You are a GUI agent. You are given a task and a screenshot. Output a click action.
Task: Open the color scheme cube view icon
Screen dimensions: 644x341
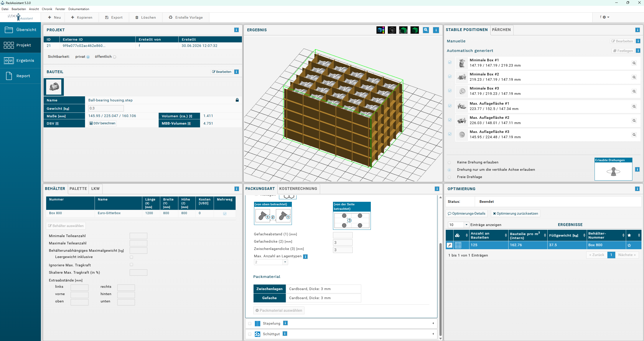pyautogui.click(x=380, y=30)
